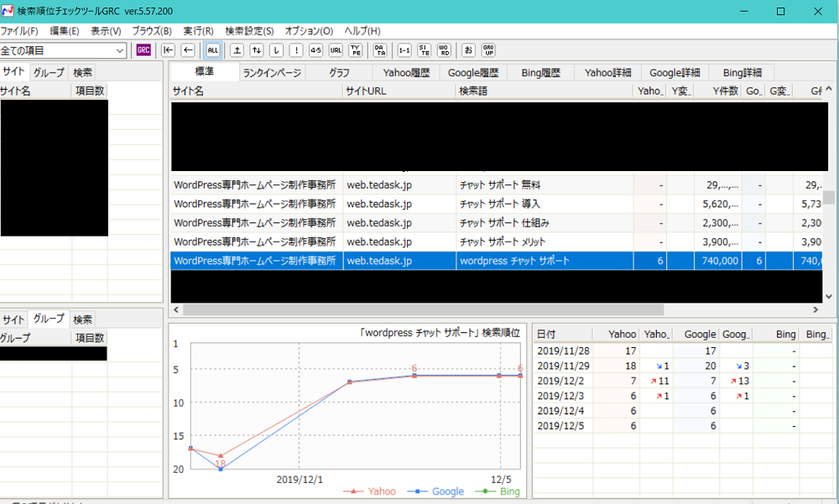Click the left arrow back toolbar icon
The image size is (839, 504).
pyautogui.click(x=188, y=50)
